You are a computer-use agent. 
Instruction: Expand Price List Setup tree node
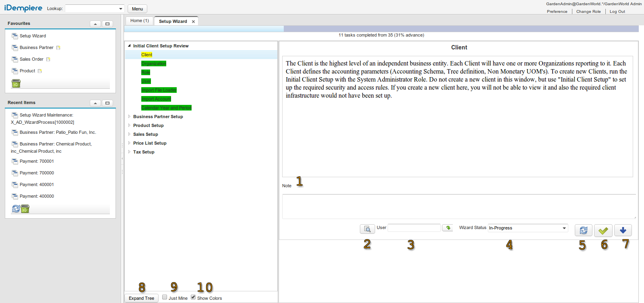point(129,143)
